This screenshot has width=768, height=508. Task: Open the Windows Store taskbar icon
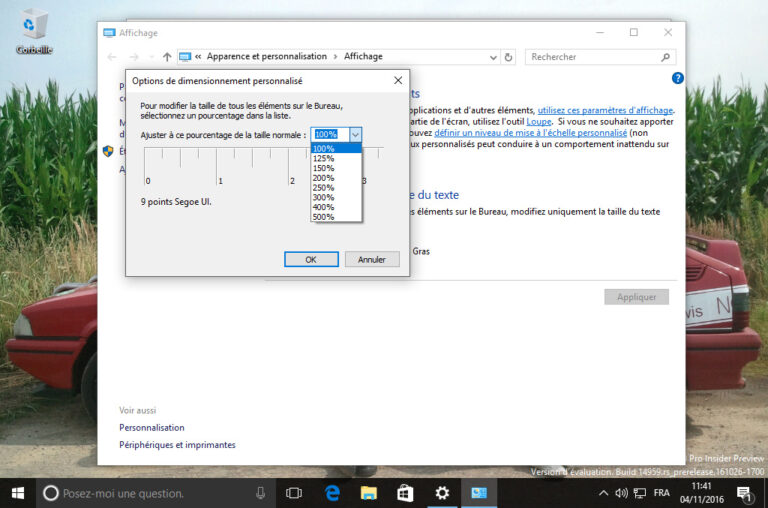404,493
